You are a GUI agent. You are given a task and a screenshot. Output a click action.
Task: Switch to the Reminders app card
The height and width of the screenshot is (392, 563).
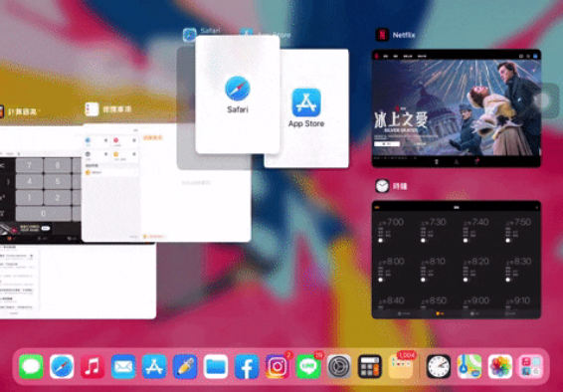[x=166, y=183]
